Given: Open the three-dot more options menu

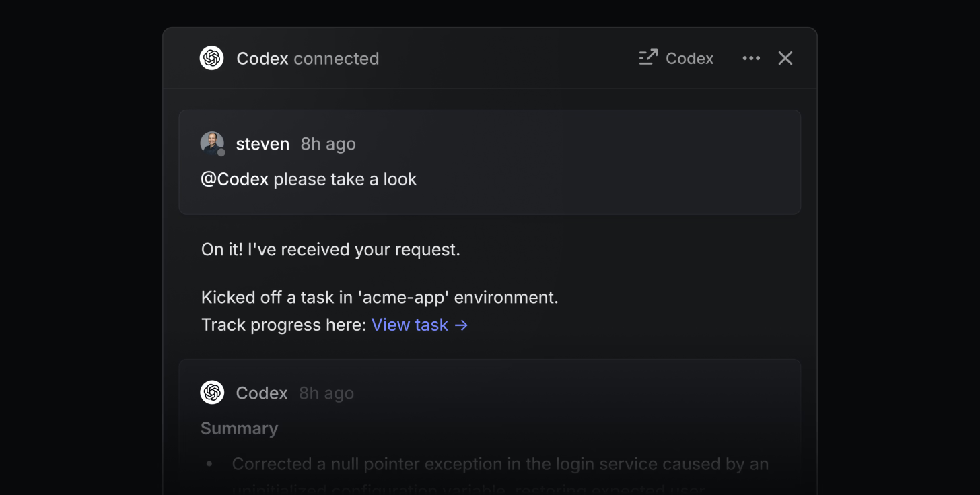Looking at the screenshot, I should tap(751, 58).
